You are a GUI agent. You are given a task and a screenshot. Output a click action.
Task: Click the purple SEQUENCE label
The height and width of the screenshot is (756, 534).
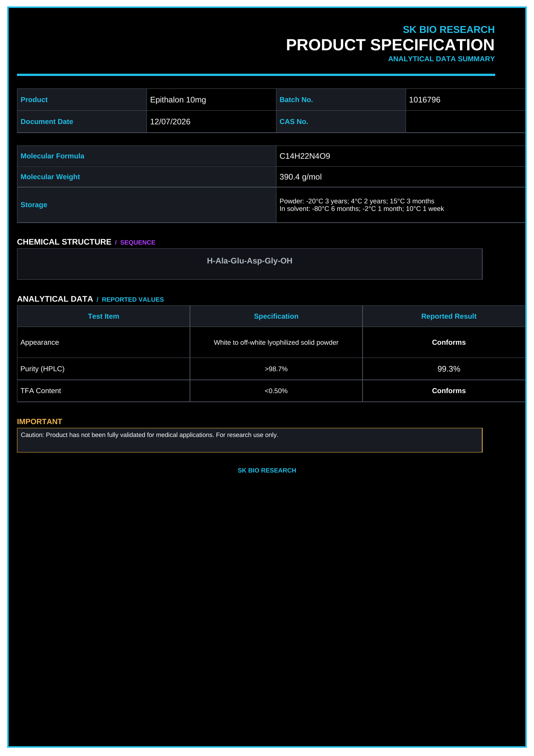coord(138,242)
